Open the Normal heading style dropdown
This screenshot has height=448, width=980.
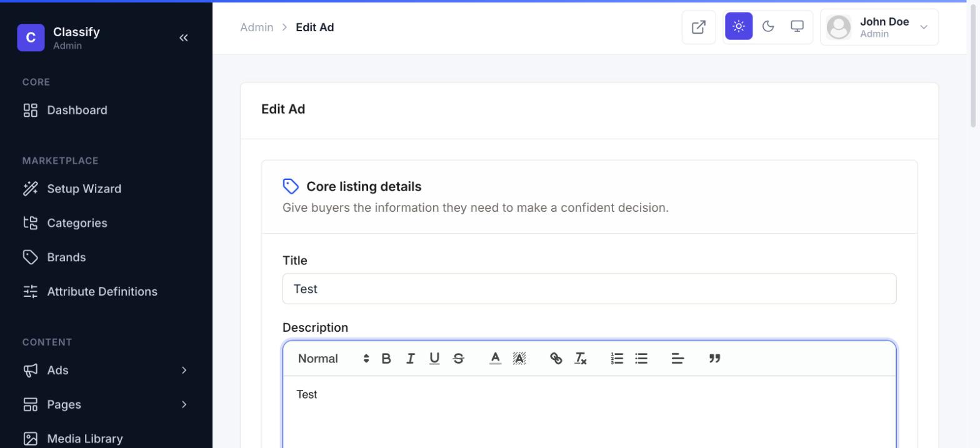tap(333, 359)
